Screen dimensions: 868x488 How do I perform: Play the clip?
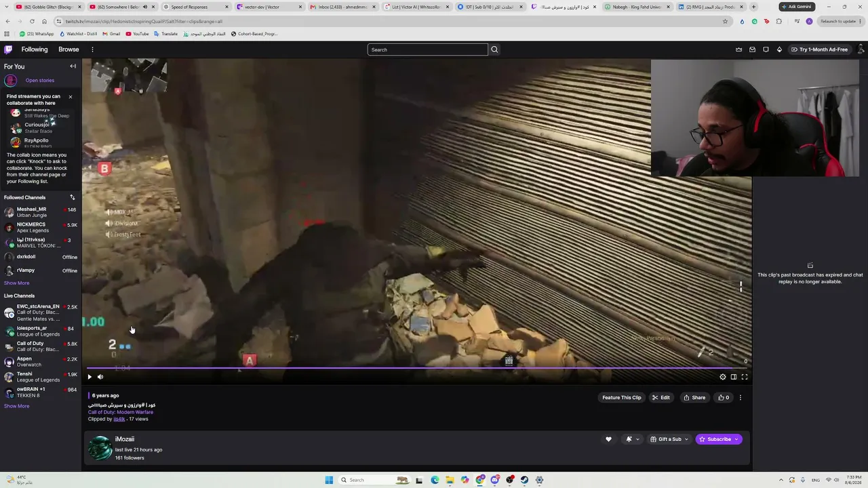(90, 377)
